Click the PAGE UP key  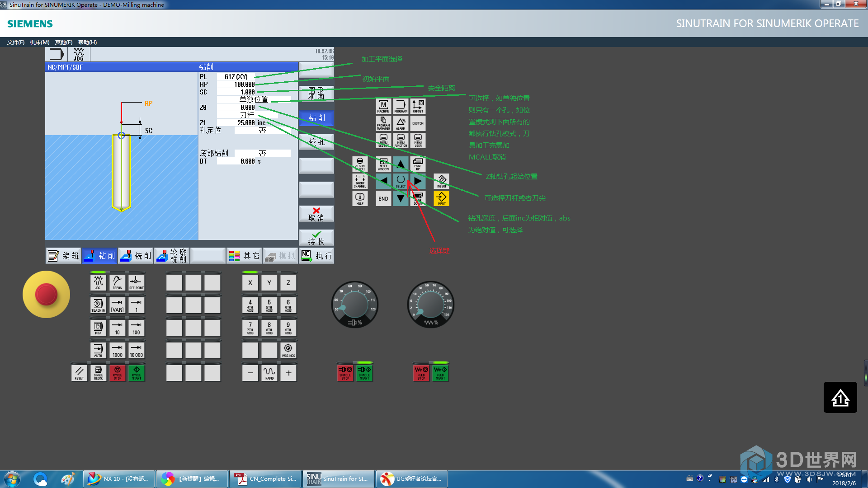pyautogui.click(x=418, y=164)
